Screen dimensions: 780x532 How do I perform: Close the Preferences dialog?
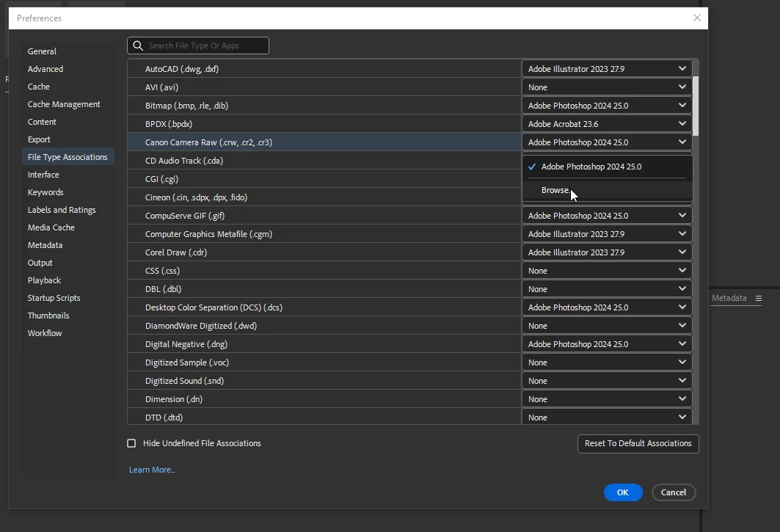696,18
